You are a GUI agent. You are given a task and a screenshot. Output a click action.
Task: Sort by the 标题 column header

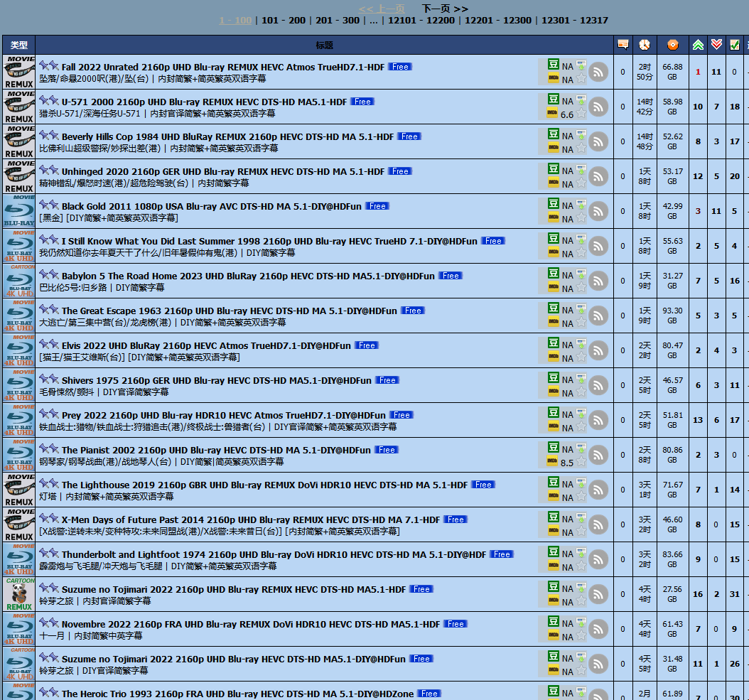click(324, 45)
